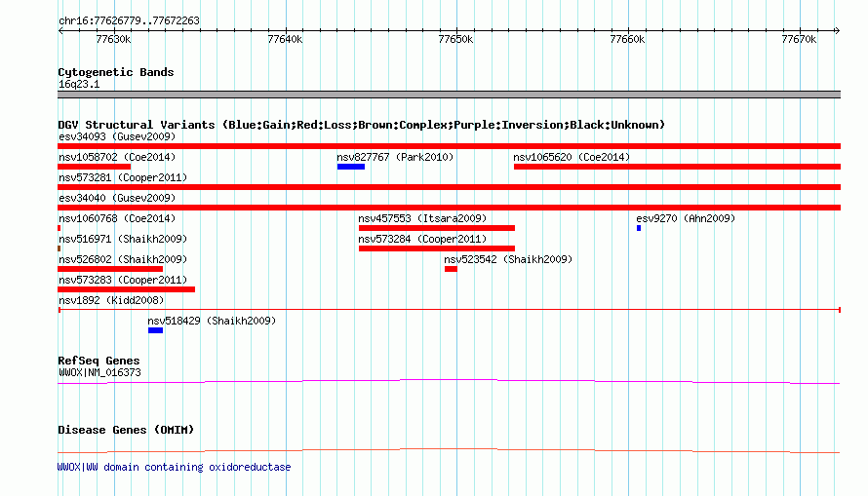Click the 77650k ruler tick label
The height and width of the screenshot is (496, 868).
click(x=455, y=39)
